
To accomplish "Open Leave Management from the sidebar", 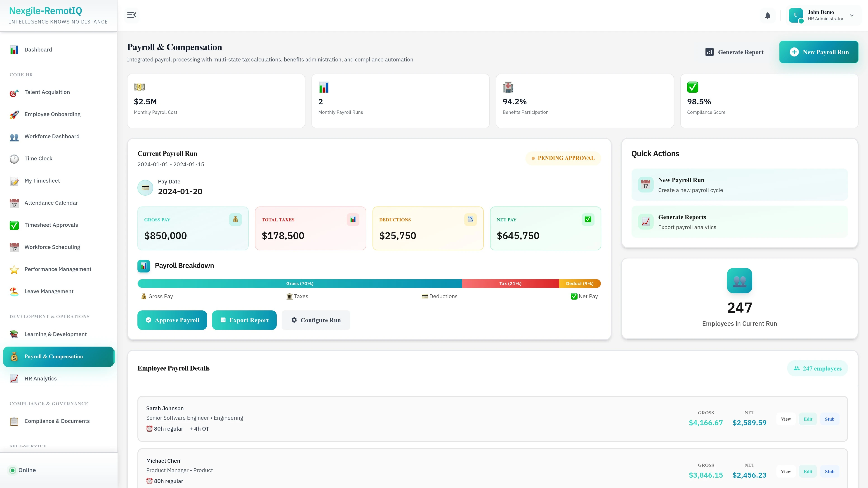I will pos(49,291).
